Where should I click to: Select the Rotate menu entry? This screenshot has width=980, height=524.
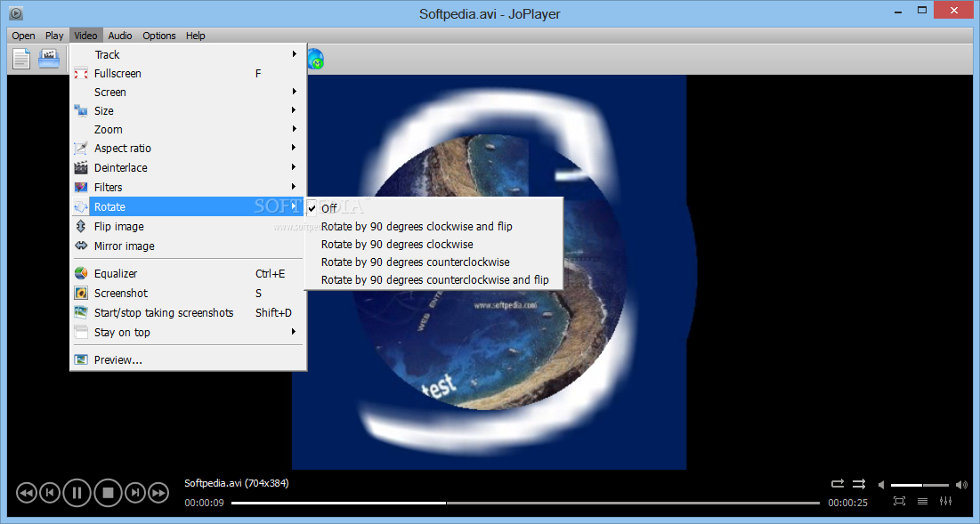tap(188, 206)
